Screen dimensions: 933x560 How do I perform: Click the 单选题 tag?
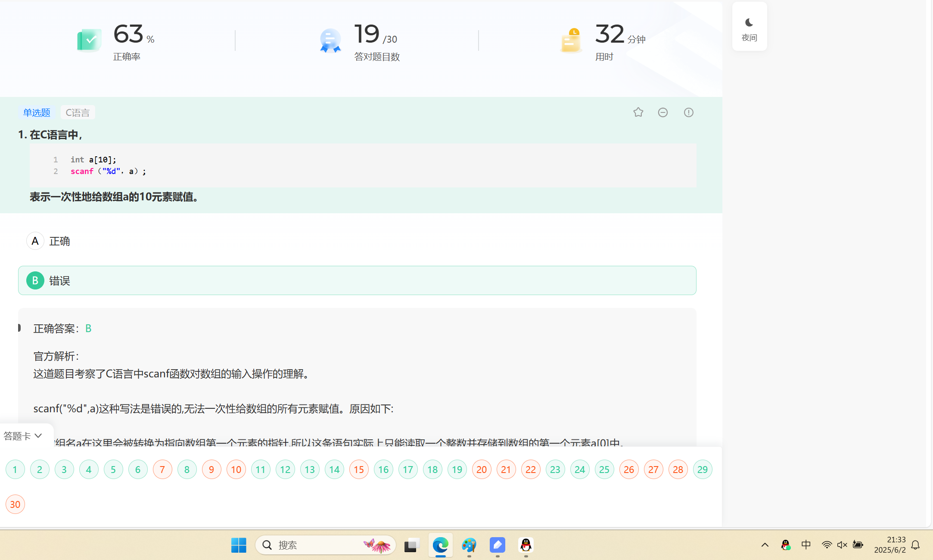pos(37,112)
